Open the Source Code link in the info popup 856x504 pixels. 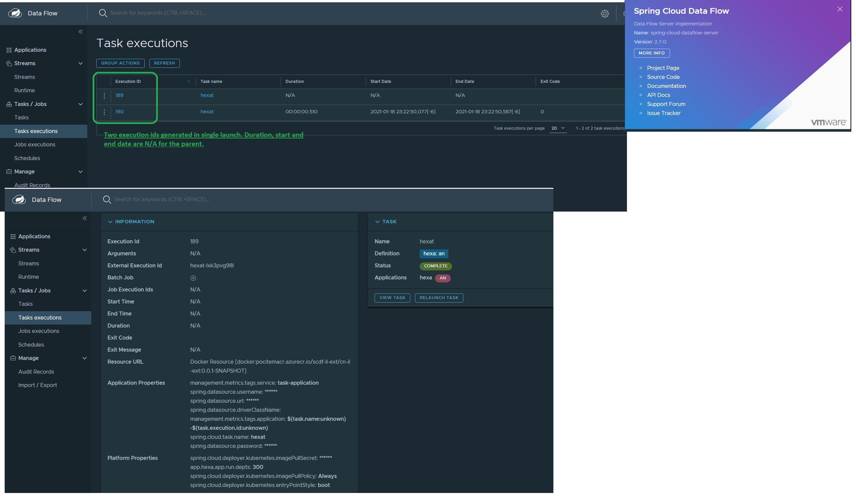(663, 77)
